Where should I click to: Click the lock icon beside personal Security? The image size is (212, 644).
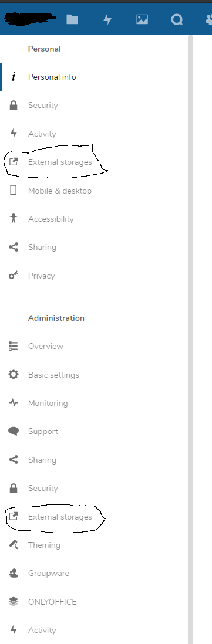point(14,105)
